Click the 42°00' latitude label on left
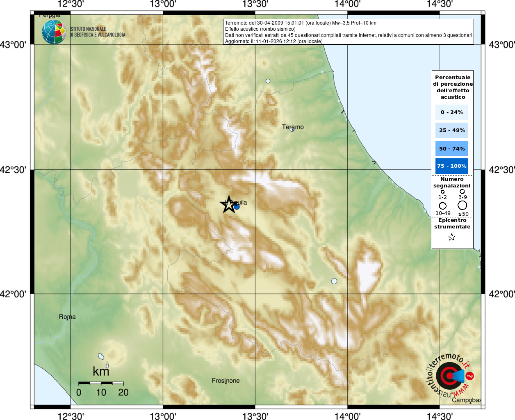The image size is (515, 420). pyautogui.click(x=13, y=294)
